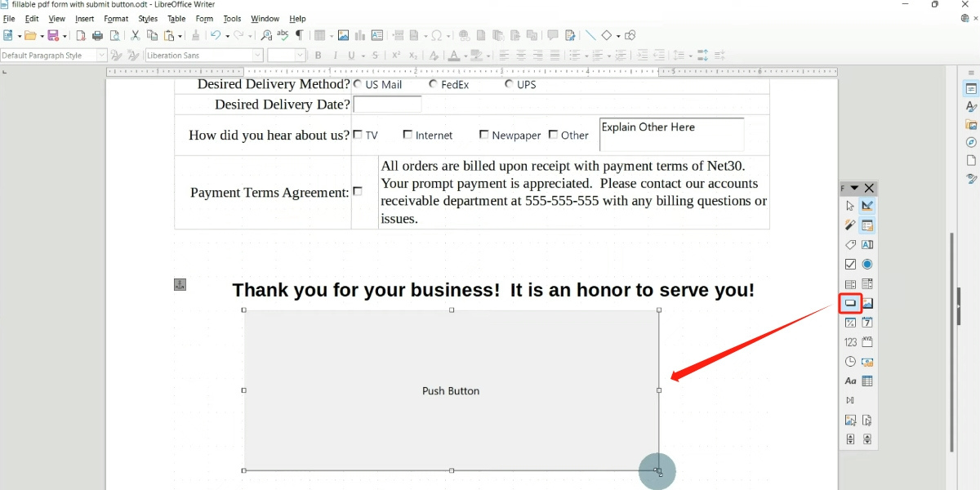The image size is (980, 490).
Task: Select the Image Button form control
Action: pos(867,303)
